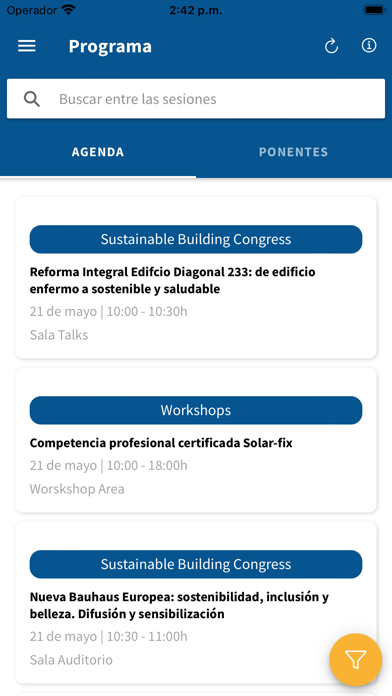Image resolution: width=392 pixels, height=696 pixels.
Task: Switch to the AGENDA tab
Action: (98, 152)
